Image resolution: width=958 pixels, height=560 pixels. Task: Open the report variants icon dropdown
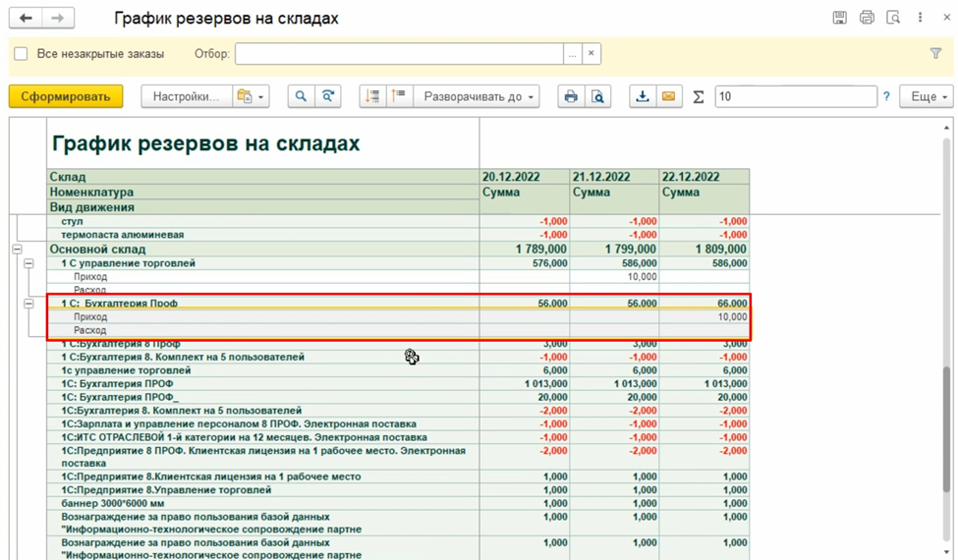251,96
